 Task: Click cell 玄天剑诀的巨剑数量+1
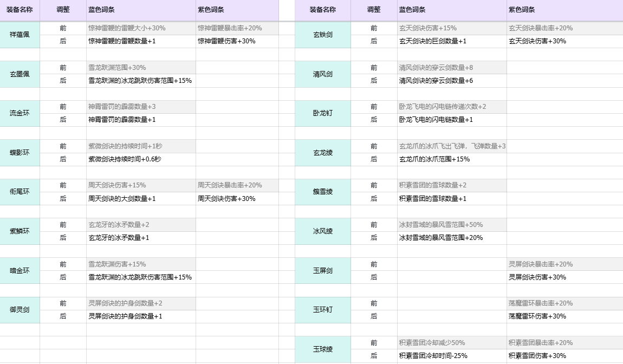coord(452,41)
